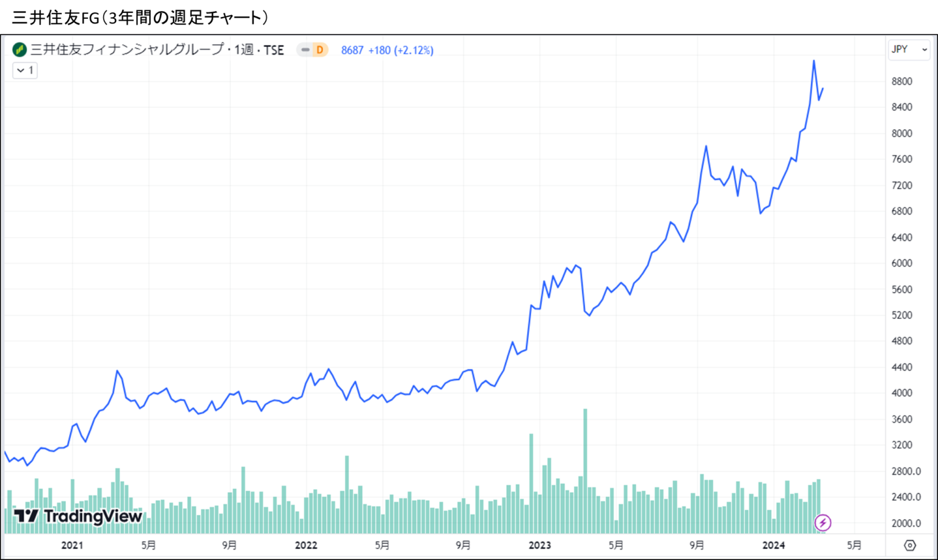Expand the indicator legend chevron labeled 1
Image resolution: width=938 pixels, height=560 pixels.
pyautogui.click(x=25, y=70)
